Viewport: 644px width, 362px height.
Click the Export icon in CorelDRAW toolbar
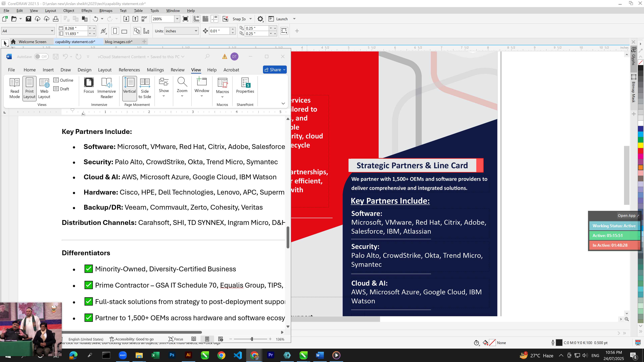pos(135,19)
